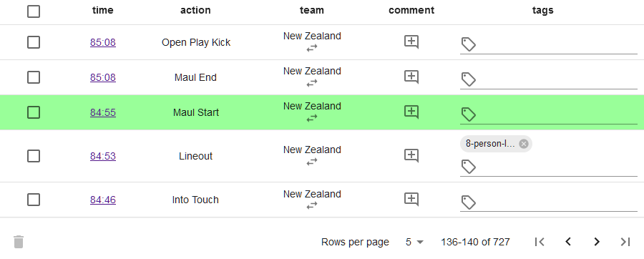Viewport: 644px width, 259px height.
Task: Swap team icon in Into Touch row
Action: [x=312, y=205]
